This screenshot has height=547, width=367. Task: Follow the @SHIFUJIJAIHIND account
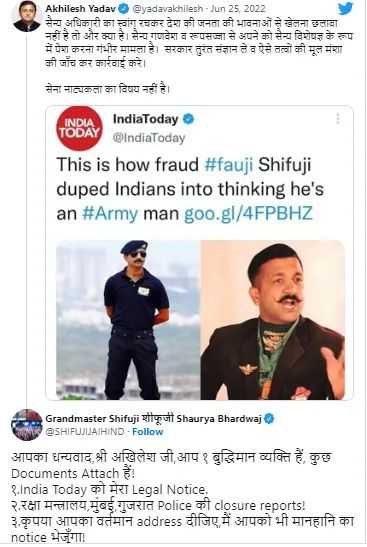tap(148, 432)
